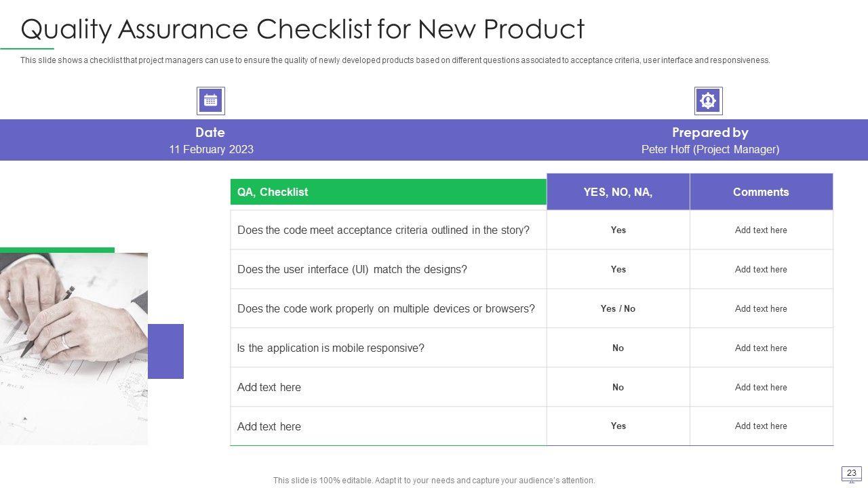The width and height of the screenshot is (868, 488).
Task: Click the slide number 23 box
Action: tap(852, 473)
